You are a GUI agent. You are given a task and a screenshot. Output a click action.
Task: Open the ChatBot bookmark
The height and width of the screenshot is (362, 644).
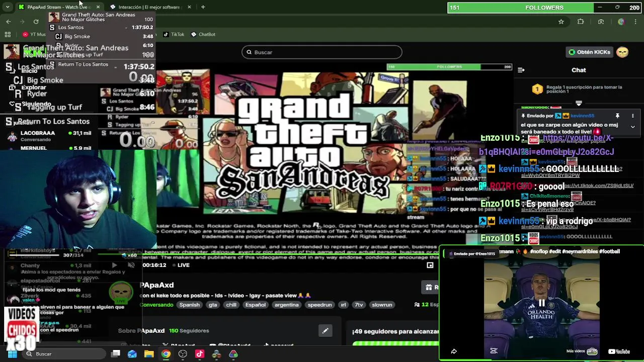pos(203,34)
